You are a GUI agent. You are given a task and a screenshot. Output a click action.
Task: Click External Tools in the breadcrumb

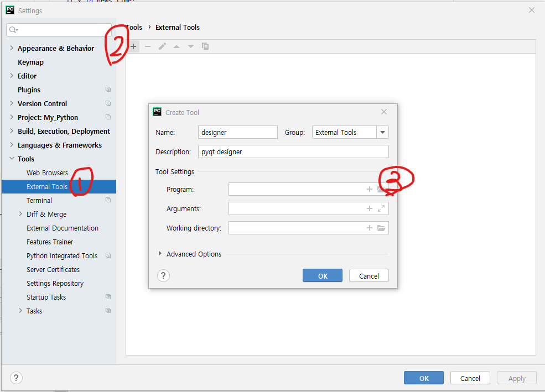[x=177, y=28]
